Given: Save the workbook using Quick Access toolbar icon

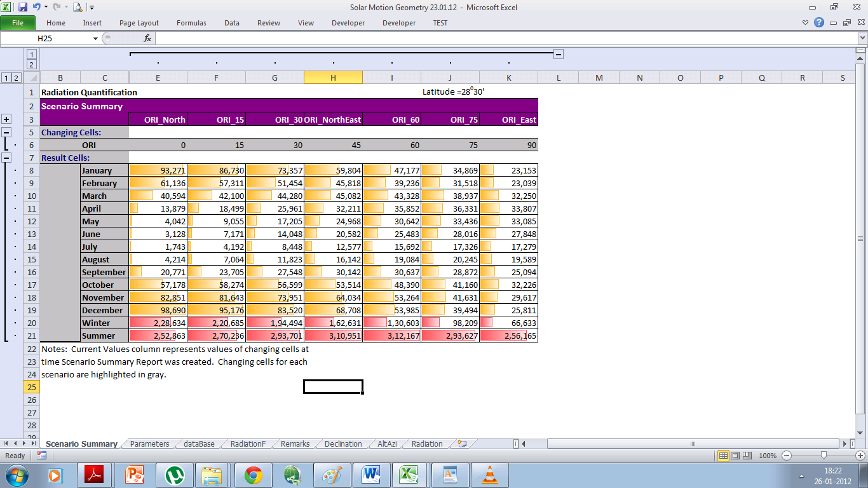Looking at the screenshot, I should pos(22,6).
